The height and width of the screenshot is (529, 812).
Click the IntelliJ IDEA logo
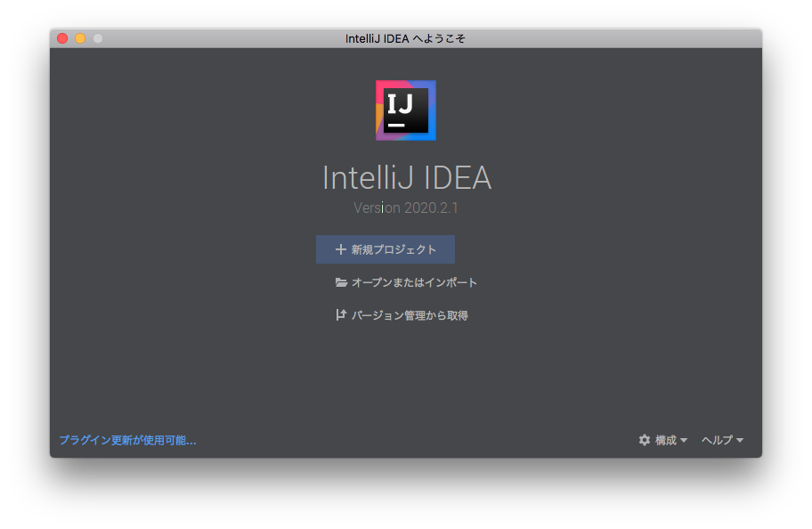[x=405, y=110]
